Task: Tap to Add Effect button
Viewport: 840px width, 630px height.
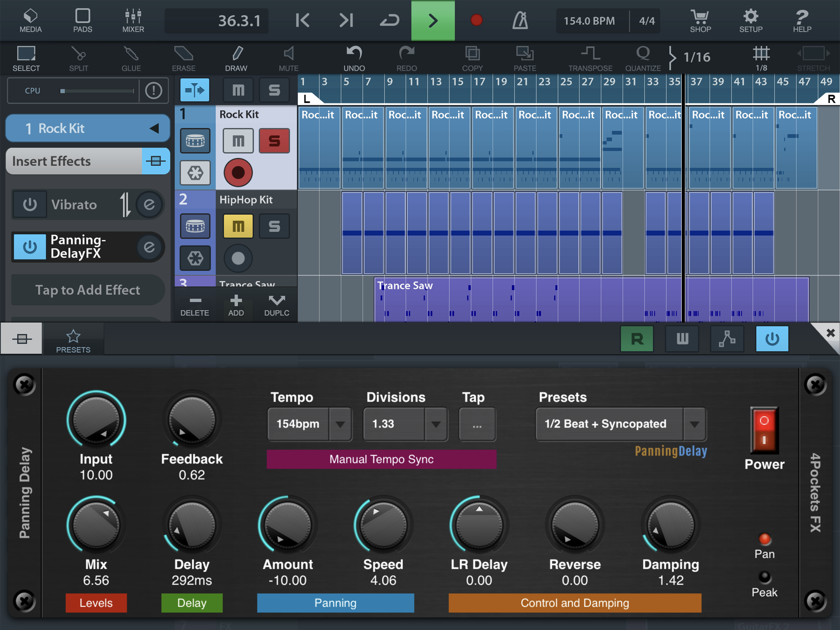Action: (88, 290)
